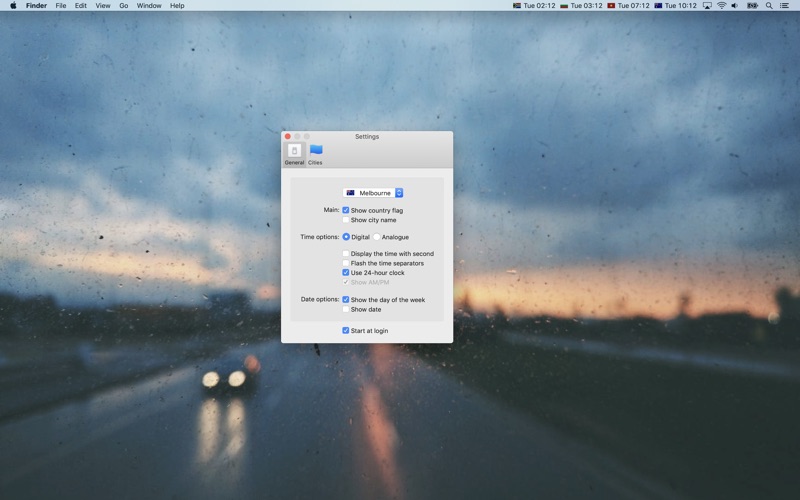Click the Settings window title
Image resolution: width=800 pixels, height=500 pixels.
coord(367,136)
